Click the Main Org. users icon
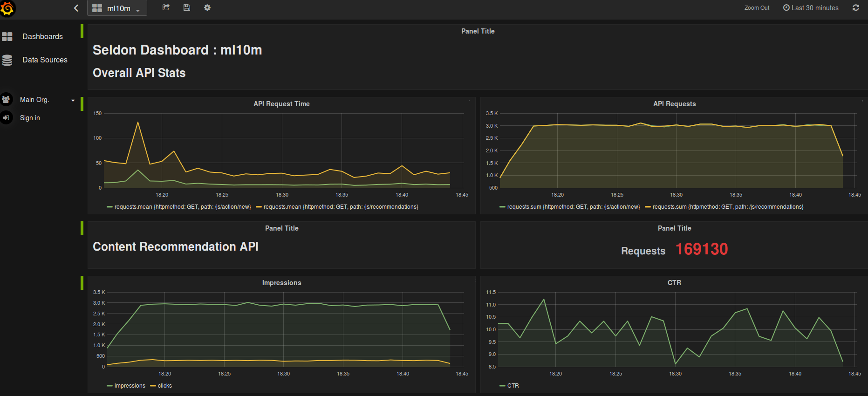This screenshot has width=868, height=396. pyautogui.click(x=6, y=99)
